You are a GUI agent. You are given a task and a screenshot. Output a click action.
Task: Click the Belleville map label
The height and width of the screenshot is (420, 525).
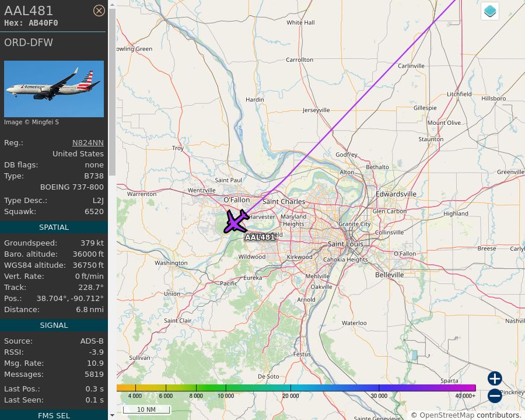coord(390,275)
